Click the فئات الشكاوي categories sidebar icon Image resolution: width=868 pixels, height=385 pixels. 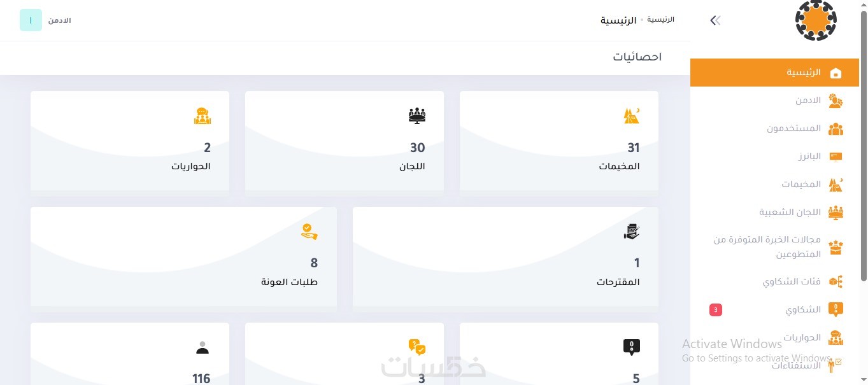pos(836,281)
